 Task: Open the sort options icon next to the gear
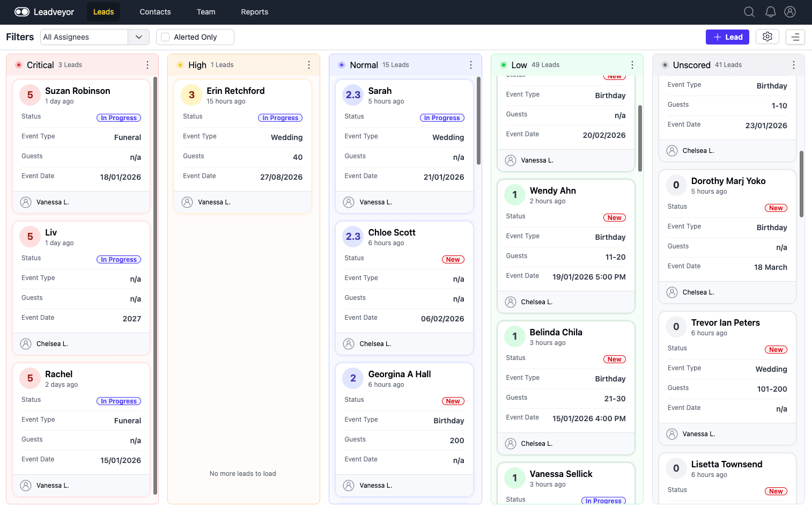point(795,36)
